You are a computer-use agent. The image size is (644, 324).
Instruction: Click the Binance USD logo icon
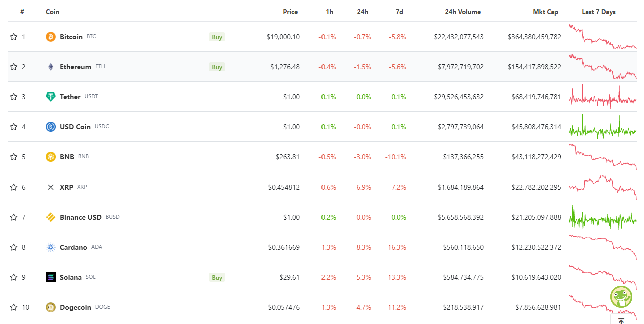(50, 217)
